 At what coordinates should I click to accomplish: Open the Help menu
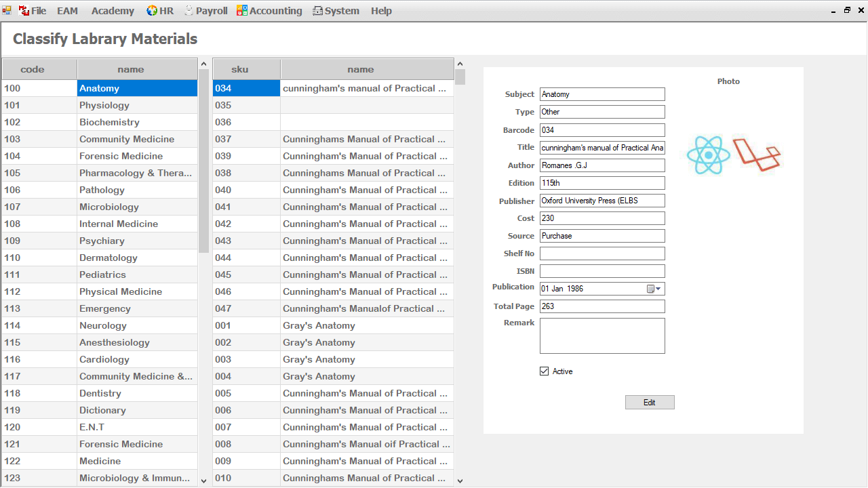(x=381, y=11)
